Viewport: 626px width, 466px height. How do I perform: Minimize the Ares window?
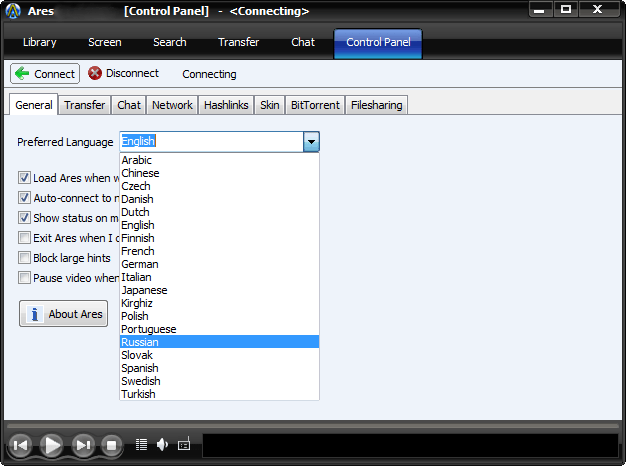[539, 10]
